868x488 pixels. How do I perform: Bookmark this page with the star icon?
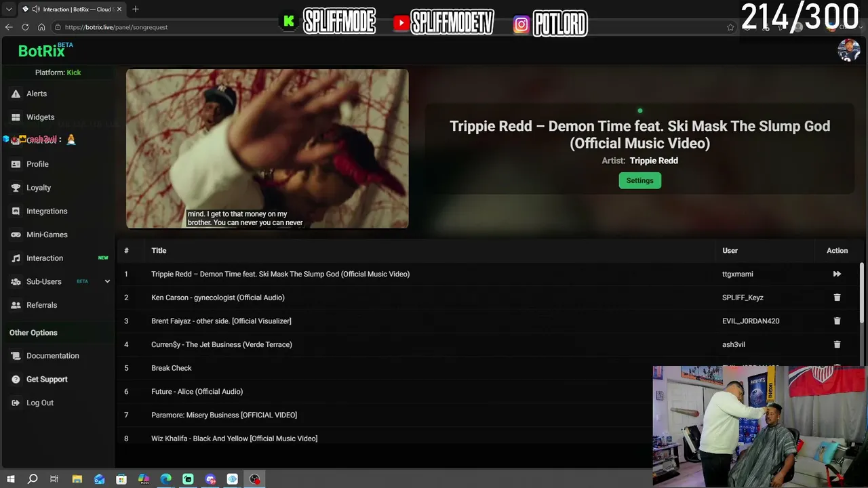click(730, 27)
